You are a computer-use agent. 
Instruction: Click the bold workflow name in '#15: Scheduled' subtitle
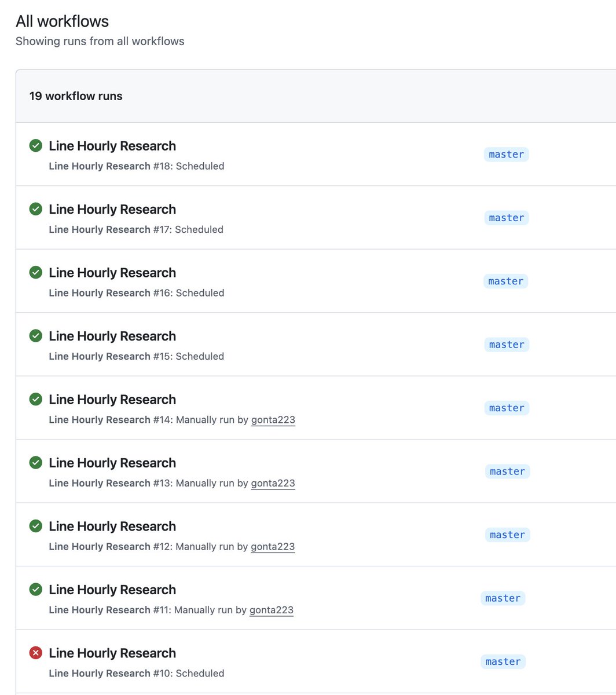point(100,356)
